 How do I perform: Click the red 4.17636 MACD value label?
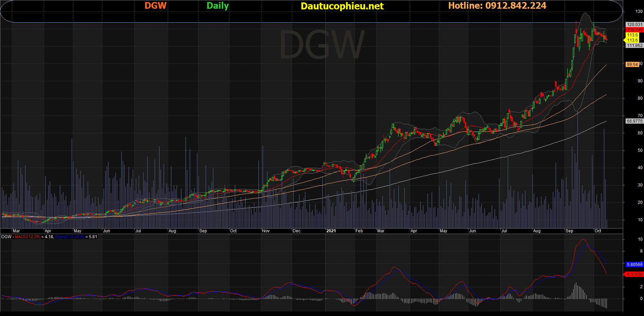click(x=634, y=274)
